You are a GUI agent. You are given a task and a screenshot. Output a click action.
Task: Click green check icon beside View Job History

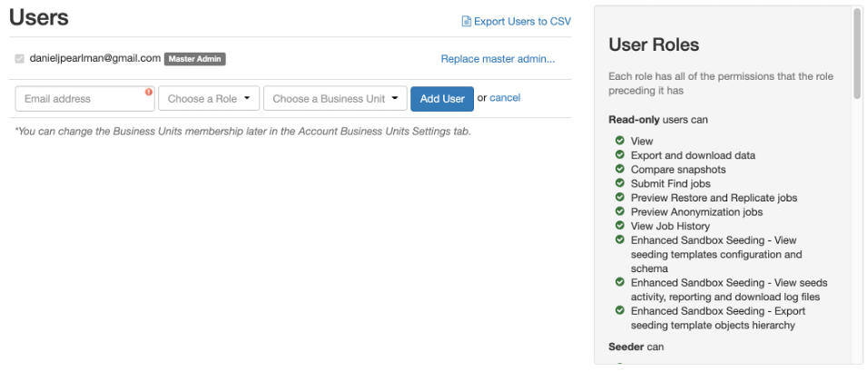(619, 226)
